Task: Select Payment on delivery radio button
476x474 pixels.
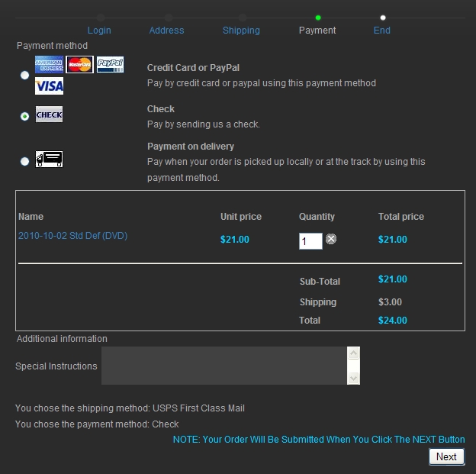Action: pos(24,161)
